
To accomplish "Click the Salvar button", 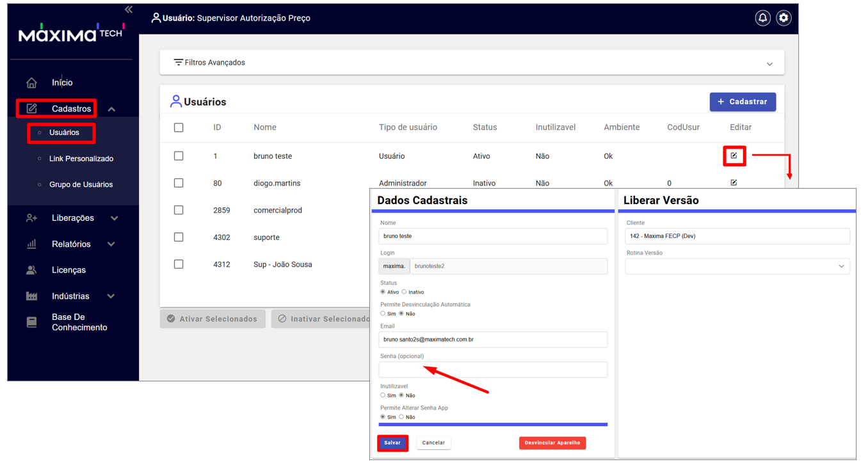I will point(392,443).
